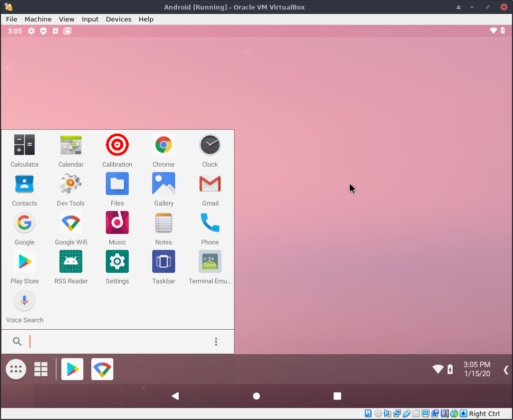
Task: Open pinned Google Wifi from the taskbar
Action: click(102, 369)
